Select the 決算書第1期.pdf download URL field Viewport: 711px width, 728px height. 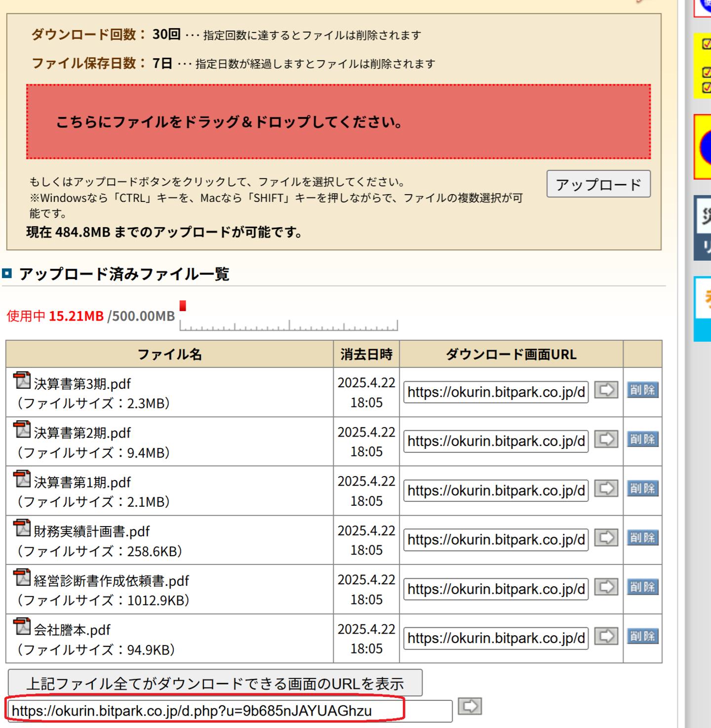(x=496, y=490)
